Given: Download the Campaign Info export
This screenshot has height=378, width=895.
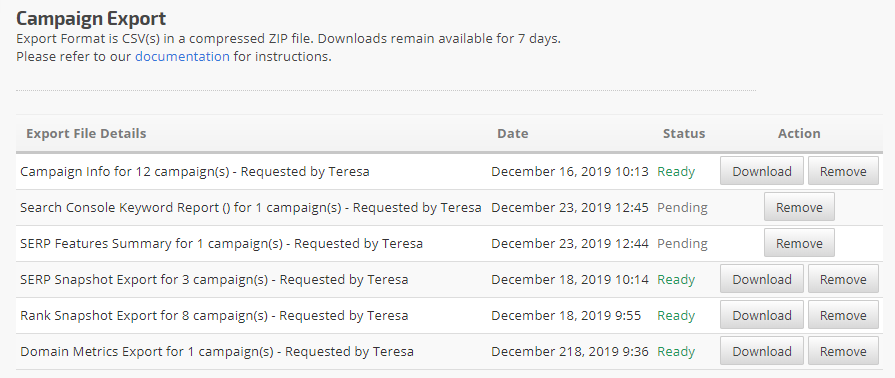Looking at the screenshot, I should [x=761, y=171].
